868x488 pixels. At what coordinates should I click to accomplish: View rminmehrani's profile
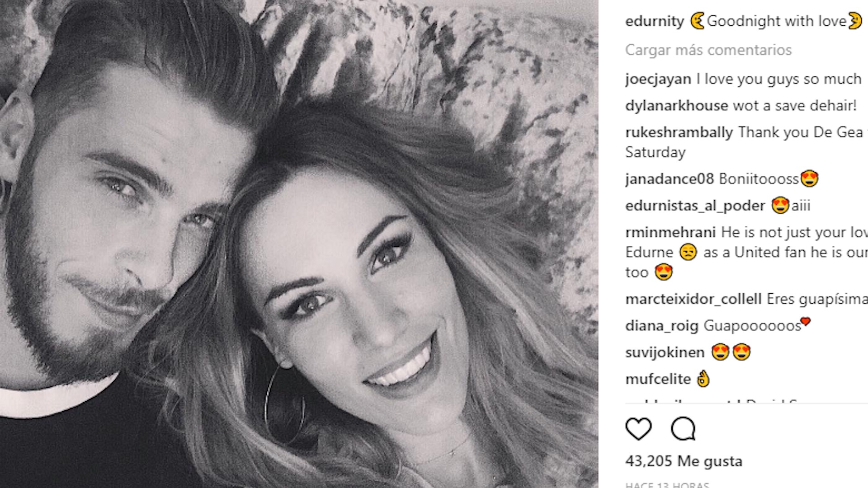[670, 232]
